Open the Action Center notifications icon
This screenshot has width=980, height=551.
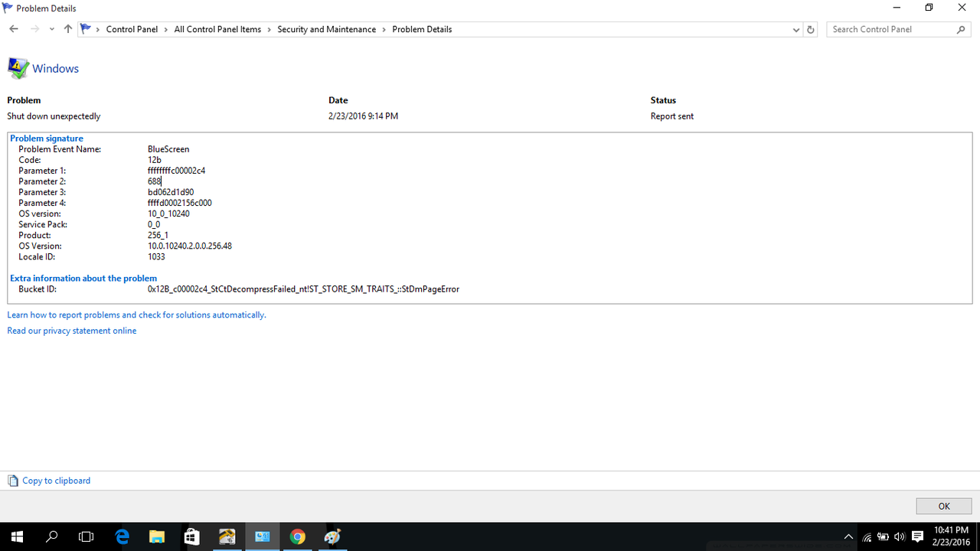pos(917,536)
